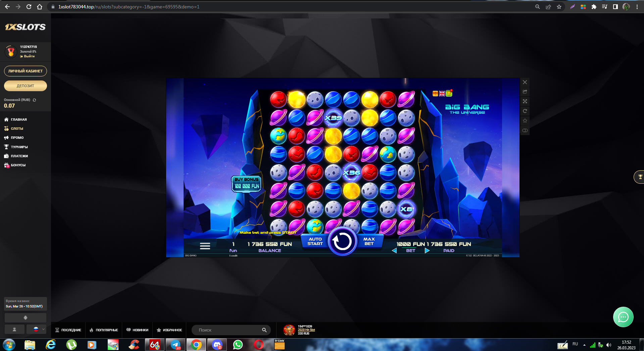Open browser zoom-out indicator
This screenshot has height=351, width=644.
[x=537, y=7]
